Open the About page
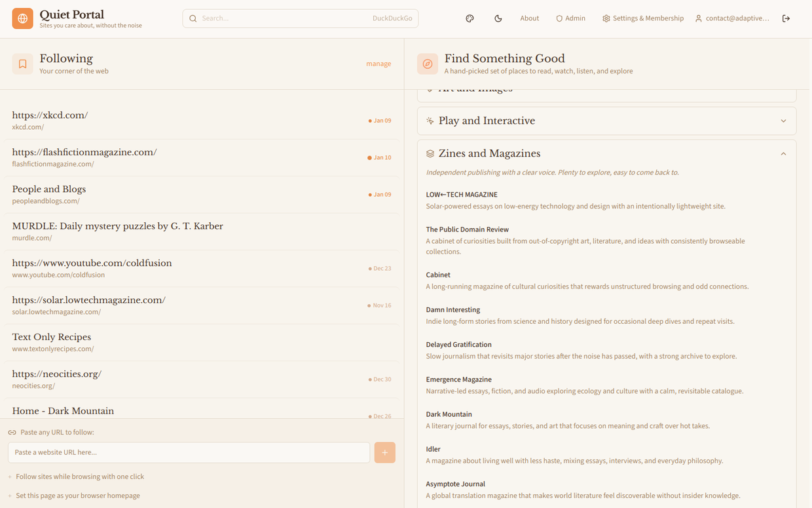This screenshot has height=508, width=812. pyautogui.click(x=529, y=18)
